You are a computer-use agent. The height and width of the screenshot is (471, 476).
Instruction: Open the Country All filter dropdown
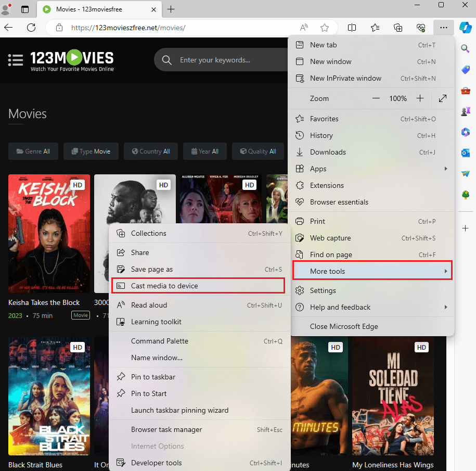pos(150,151)
